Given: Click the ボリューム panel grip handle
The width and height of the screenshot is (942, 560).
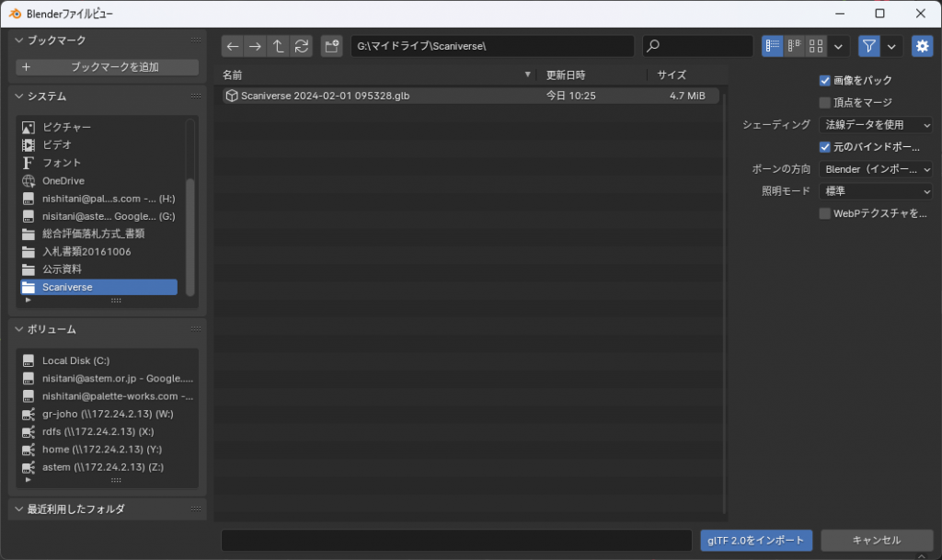Looking at the screenshot, I should coord(196,329).
